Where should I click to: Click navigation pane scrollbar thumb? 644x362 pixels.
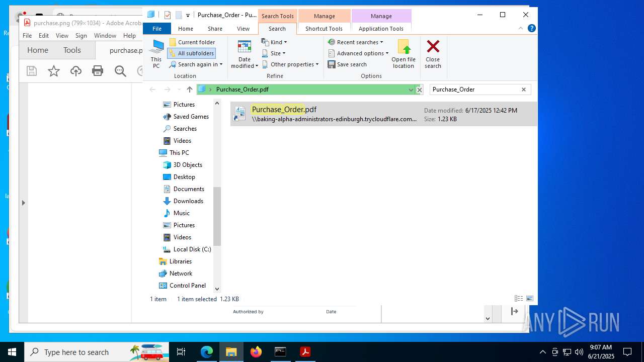pos(217,216)
